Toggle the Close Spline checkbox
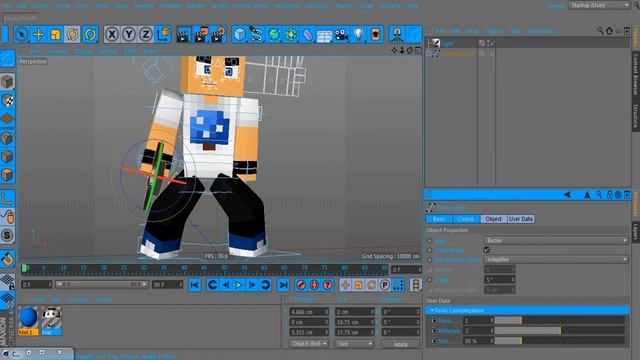Screen dimensions: 640x360 (487, 250)
